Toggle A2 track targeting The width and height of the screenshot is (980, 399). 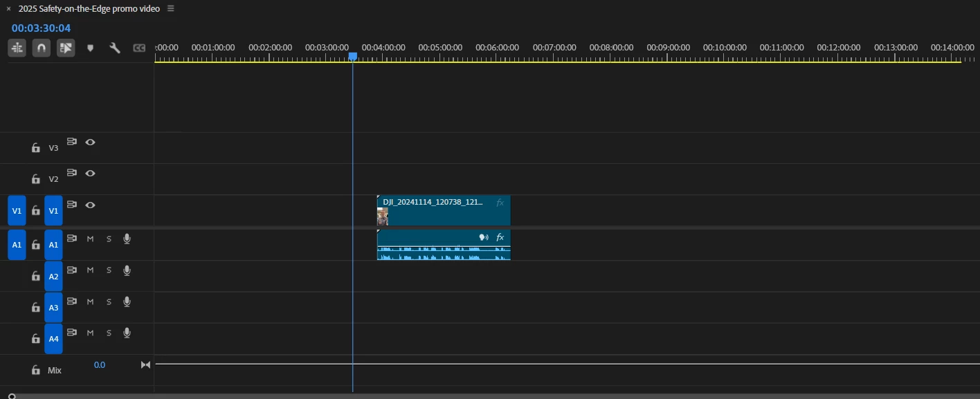(x=53, y=277)
